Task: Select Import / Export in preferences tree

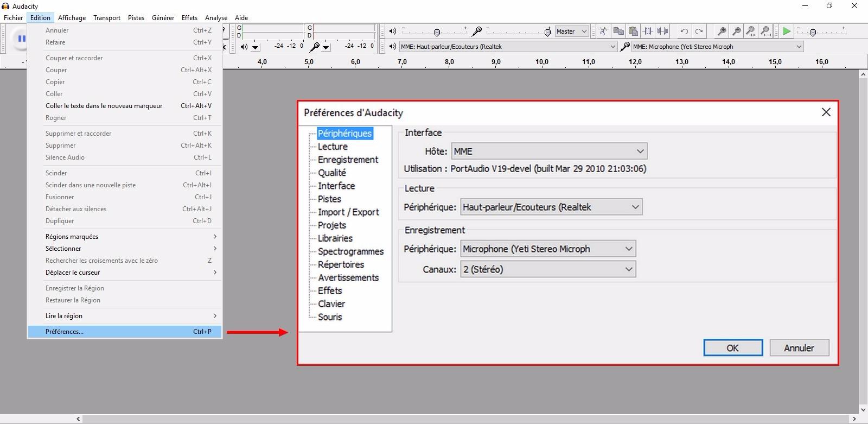Action: click(348, 212)
